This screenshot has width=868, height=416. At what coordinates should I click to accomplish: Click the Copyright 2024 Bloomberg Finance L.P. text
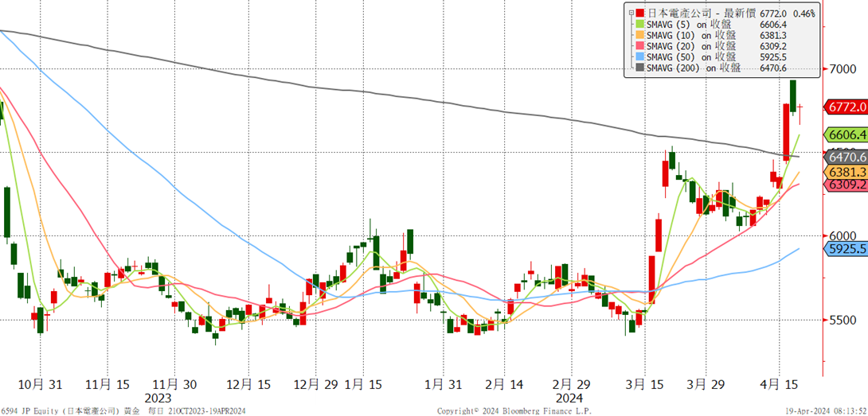pyautogui.click(x=514, y=411)
